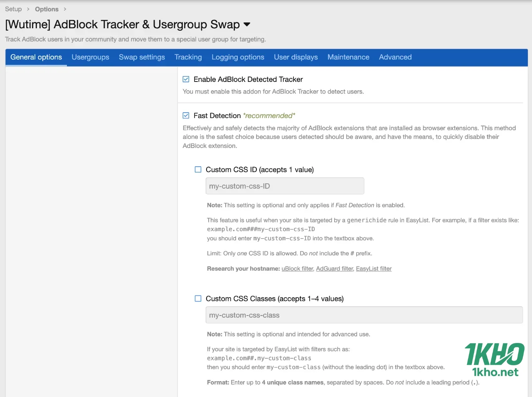
Task: Switch to the Maintenance tab
Action: click(348, 57)
